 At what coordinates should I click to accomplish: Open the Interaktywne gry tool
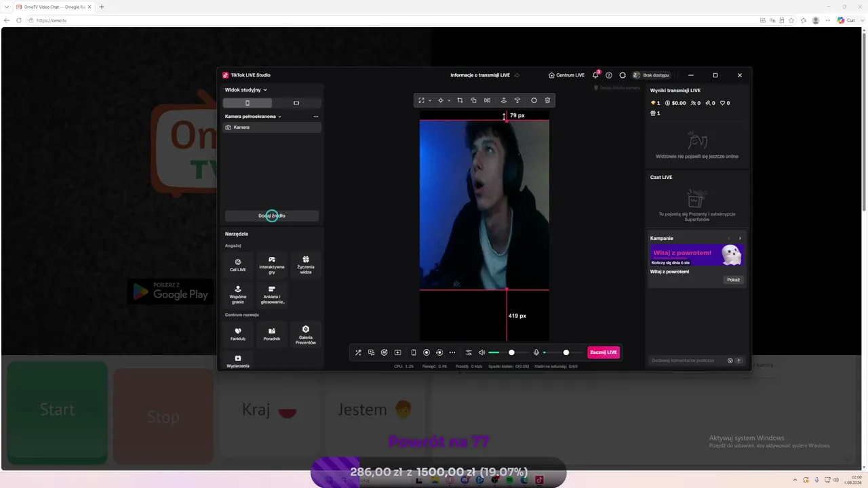click(x=272, y=264)
